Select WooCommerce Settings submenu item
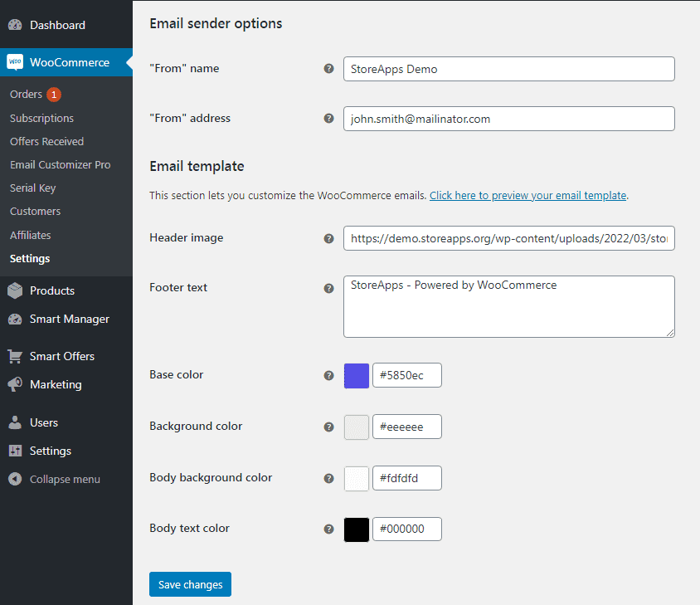 (30, 258)
